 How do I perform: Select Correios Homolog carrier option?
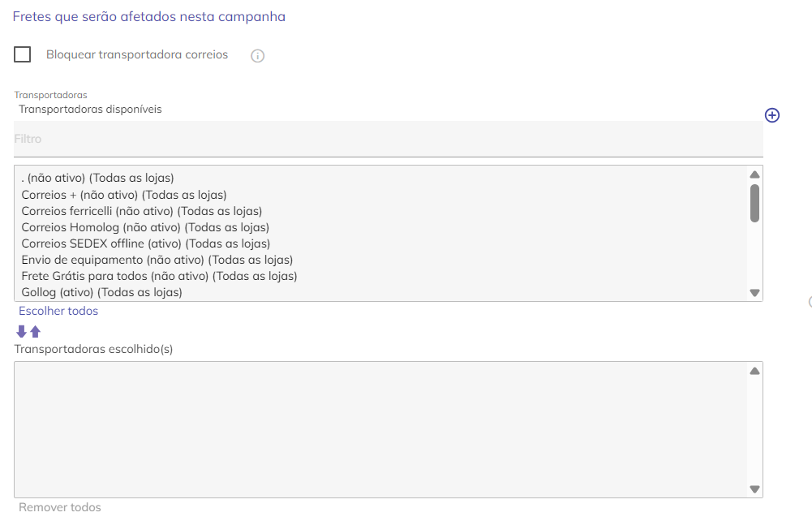(x=145, y=227)
